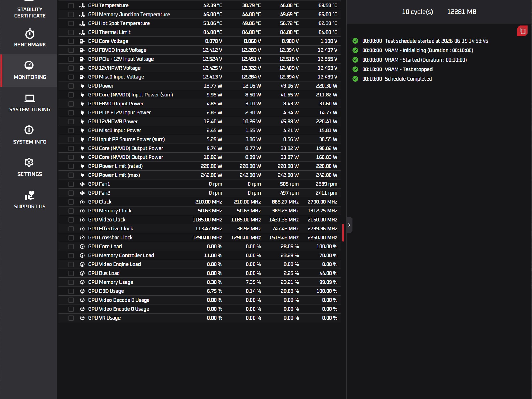
Task: Go to System Tuning
Action: tap(30, 103)
